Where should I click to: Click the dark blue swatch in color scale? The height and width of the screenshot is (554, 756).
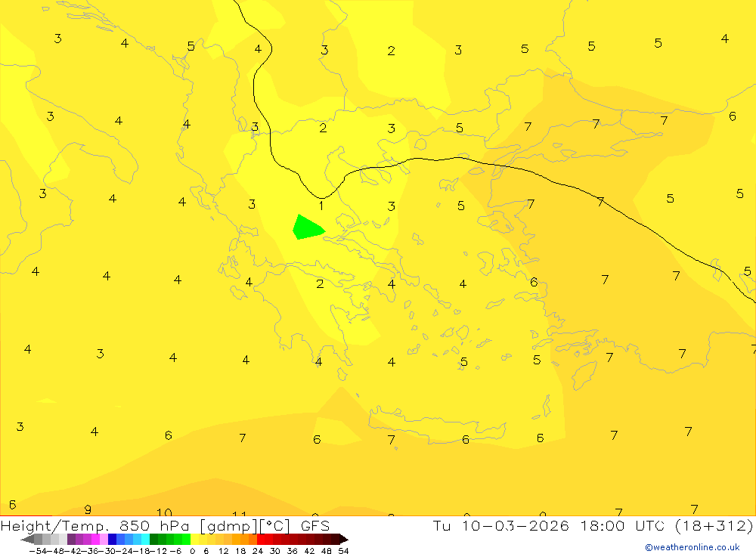[112, 539]
